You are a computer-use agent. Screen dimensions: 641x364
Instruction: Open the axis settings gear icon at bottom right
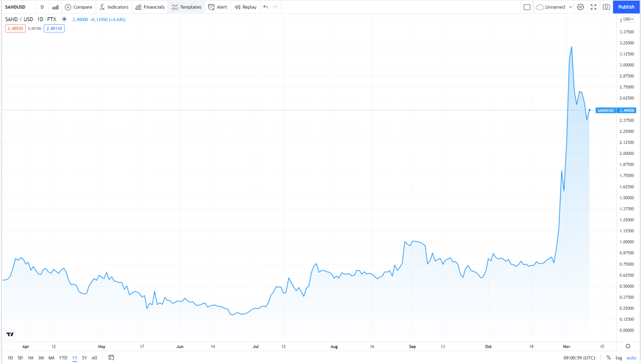click(628, 346)
